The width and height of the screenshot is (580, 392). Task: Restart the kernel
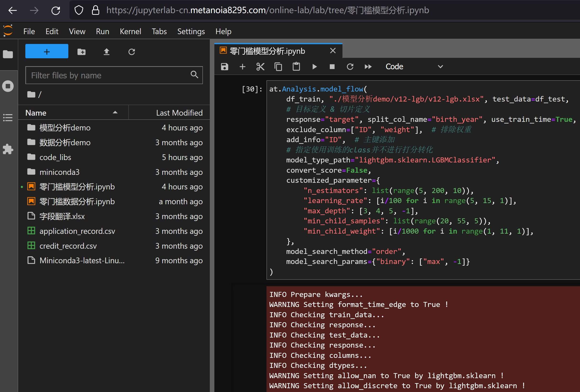pyautogui.click(x=350, y=67)
